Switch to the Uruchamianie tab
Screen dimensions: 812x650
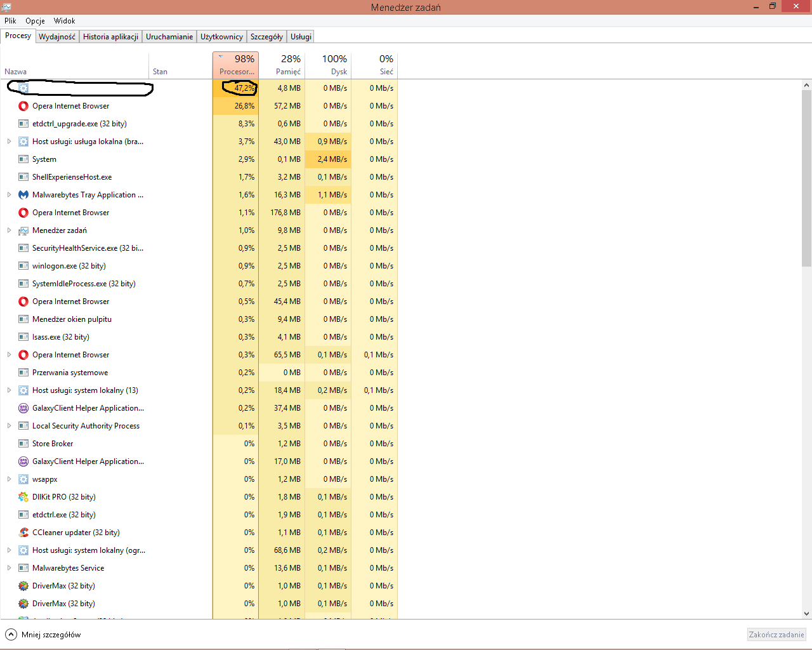(x=169, y=37)
